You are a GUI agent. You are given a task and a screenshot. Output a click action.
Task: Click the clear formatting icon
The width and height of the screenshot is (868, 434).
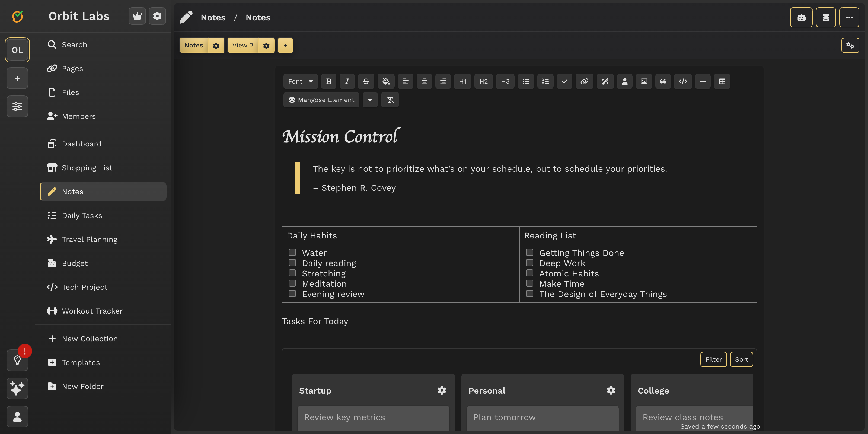[x=390, y=100]
